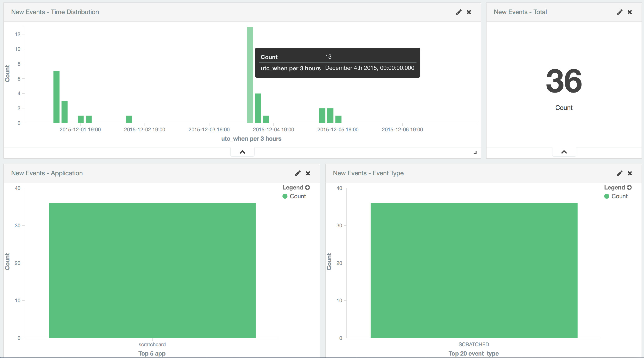Screen dimensions: 644x358
Task: Click the highlighted December 4th 09:00 bar
Action: (250, 75)
